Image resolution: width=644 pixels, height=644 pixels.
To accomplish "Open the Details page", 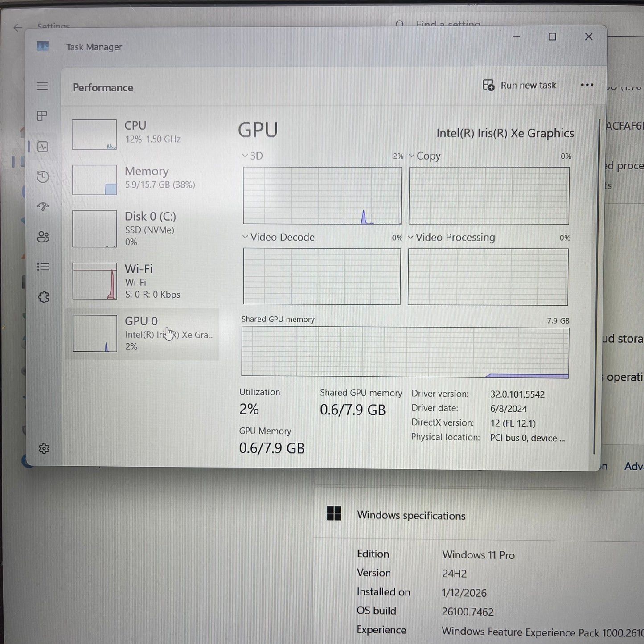I will [42, 266].
